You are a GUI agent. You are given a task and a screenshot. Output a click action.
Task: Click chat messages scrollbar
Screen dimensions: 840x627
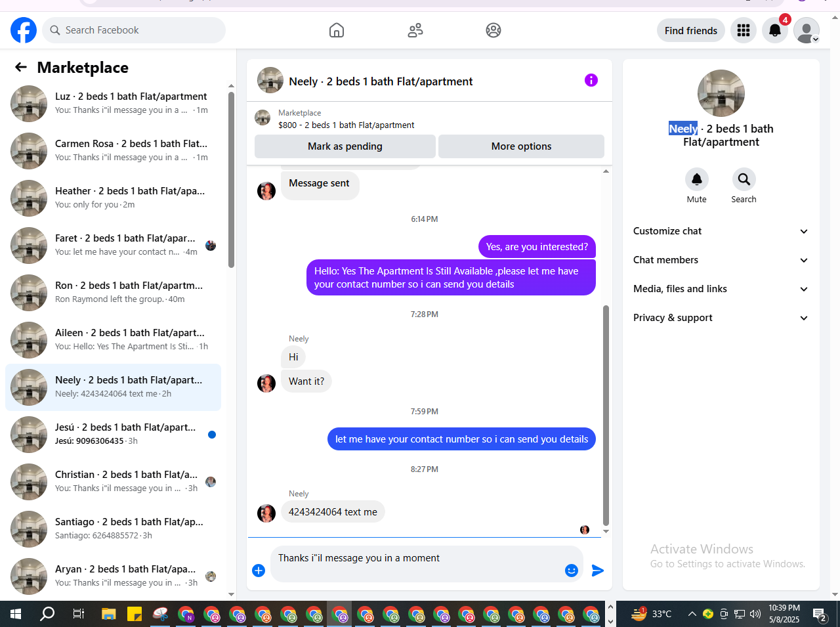(606, 416)
